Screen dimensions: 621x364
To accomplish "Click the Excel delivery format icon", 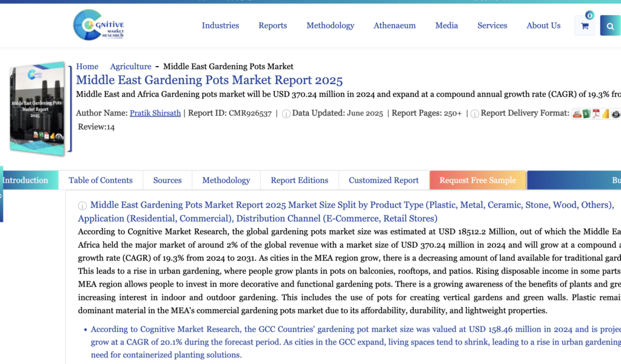I will [586, 114].
